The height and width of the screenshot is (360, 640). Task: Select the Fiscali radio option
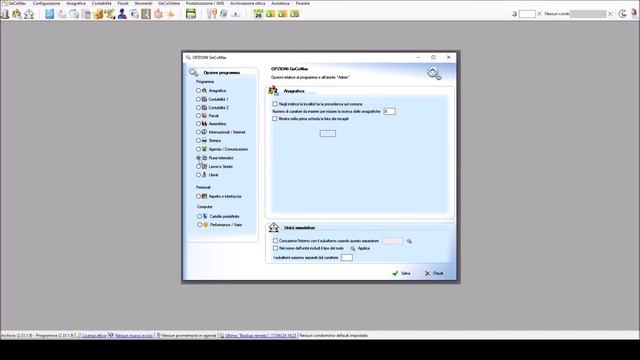[x=198, y=116]
